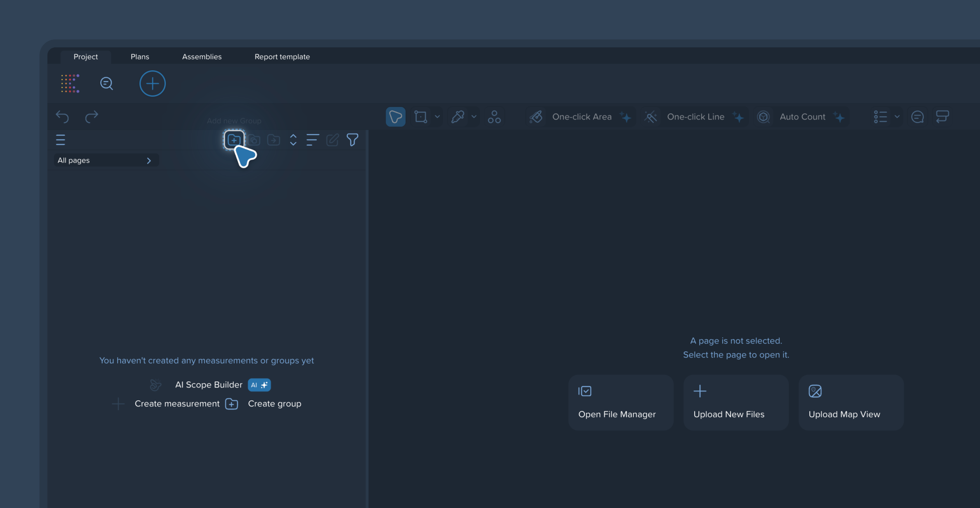980x508 pixels.
Task: Toggle the selection pointer tool
Action: (395, 117)
